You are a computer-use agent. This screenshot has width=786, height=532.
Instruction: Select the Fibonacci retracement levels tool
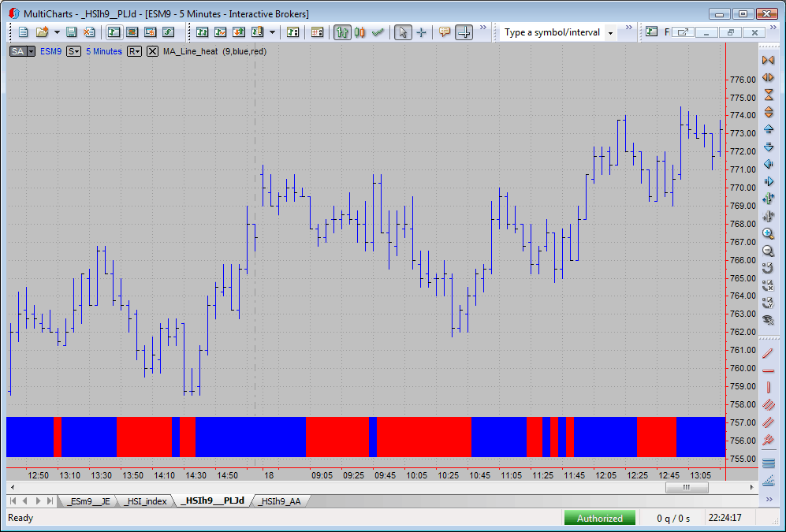click(x=768, y=463)
